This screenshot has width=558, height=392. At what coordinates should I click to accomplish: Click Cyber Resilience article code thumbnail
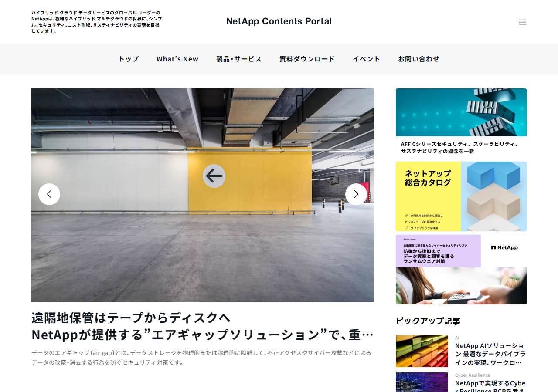(422, 382)
